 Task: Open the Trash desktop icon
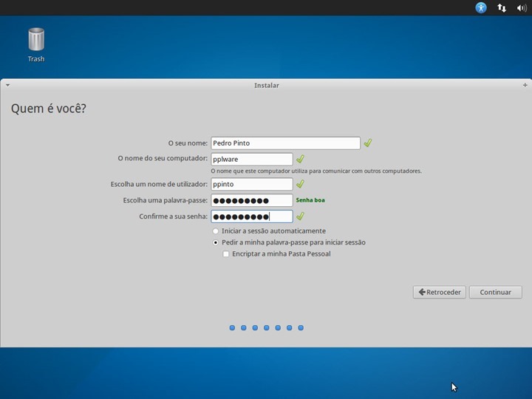[36, 45]
